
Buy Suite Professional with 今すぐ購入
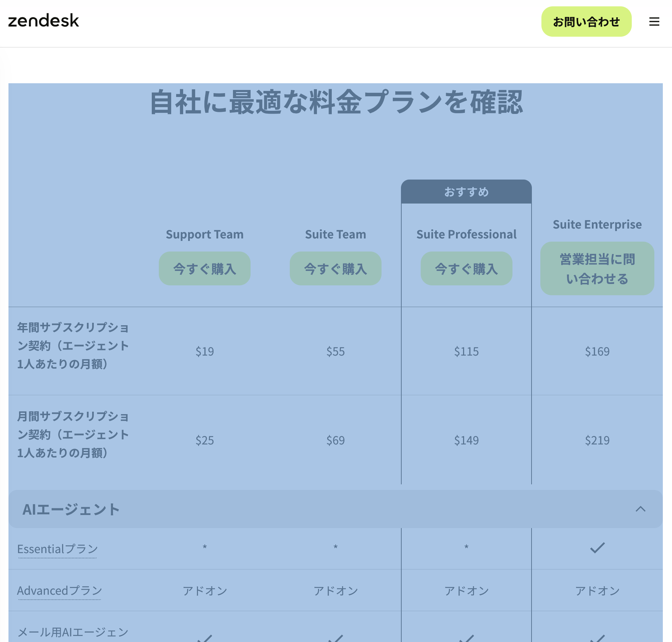[x=466, y=269]
